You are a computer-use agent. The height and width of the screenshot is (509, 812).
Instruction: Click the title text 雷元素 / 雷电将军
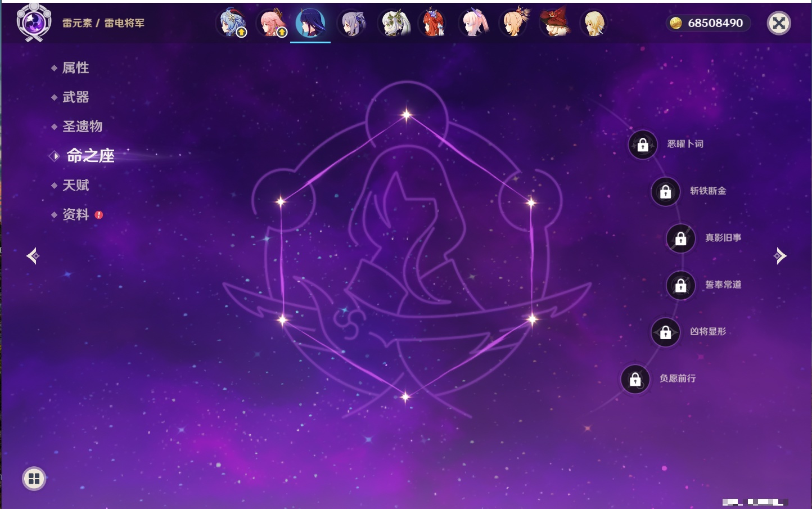(x=103, y=23)
